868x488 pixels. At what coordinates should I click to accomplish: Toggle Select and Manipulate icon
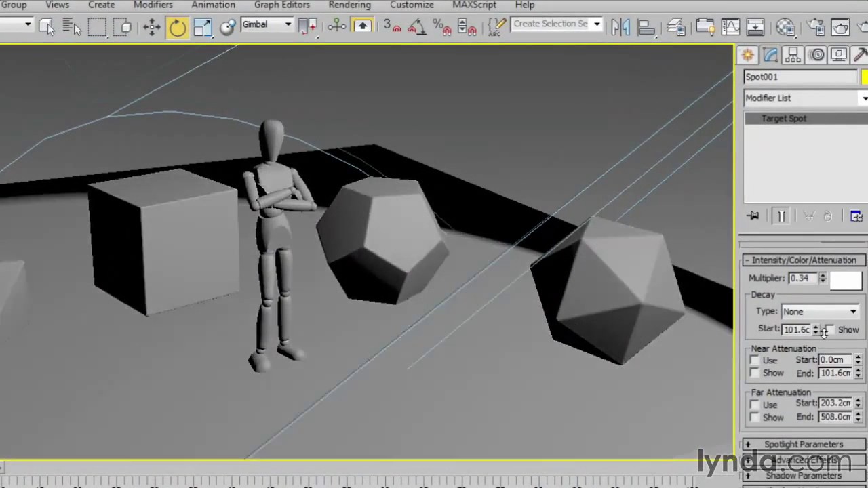[336, 26]
